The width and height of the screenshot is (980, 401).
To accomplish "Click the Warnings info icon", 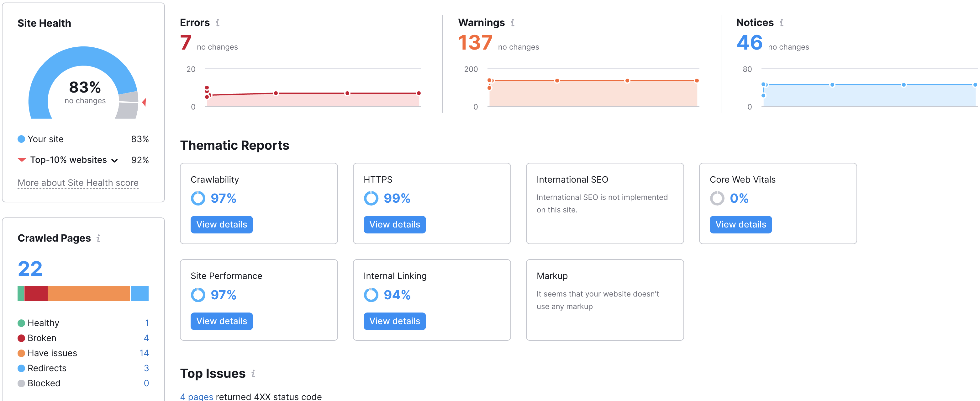I will click(513, 23).
